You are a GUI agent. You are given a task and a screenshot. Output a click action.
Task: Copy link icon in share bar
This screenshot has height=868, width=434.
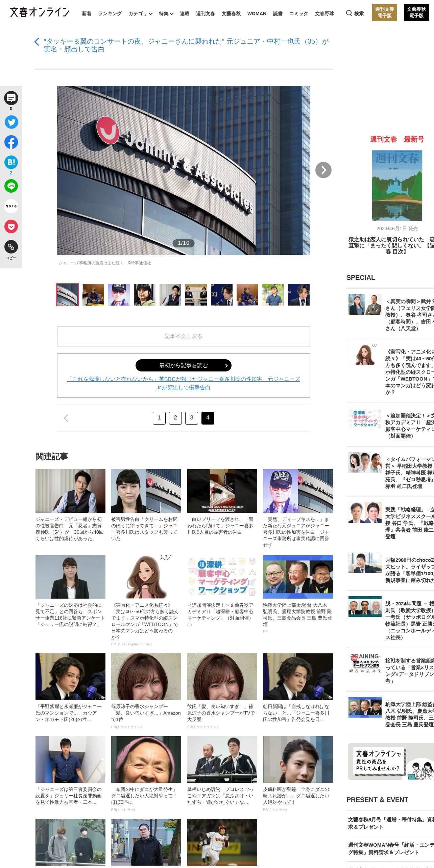tap(11, 247)
